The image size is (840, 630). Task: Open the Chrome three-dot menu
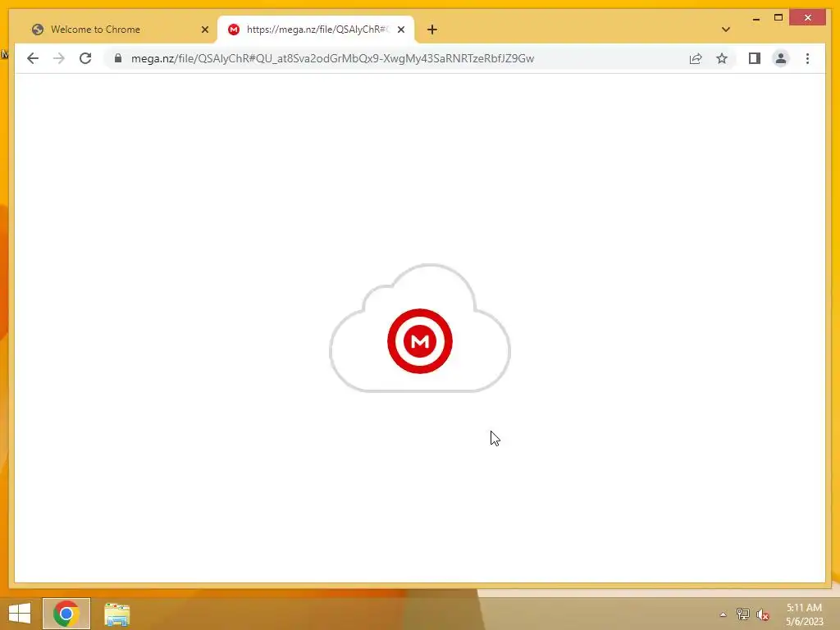[807, 58]
